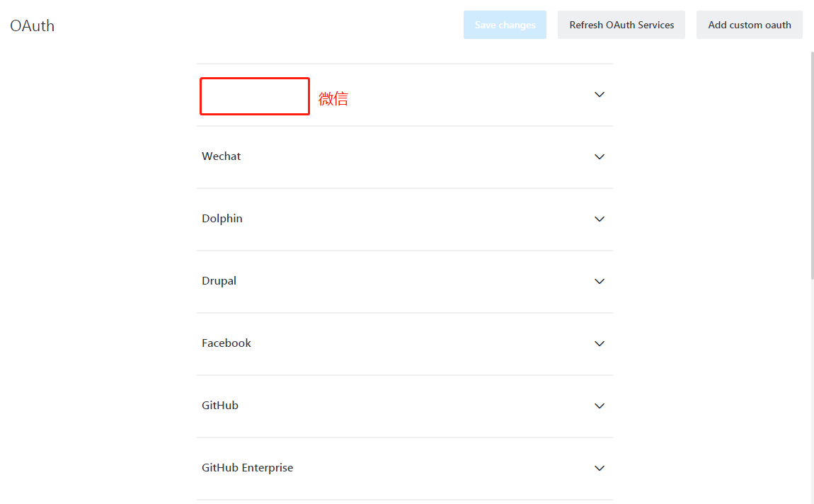Expand the Wechat settings section
814x504 pixels.
click(600, 156)
